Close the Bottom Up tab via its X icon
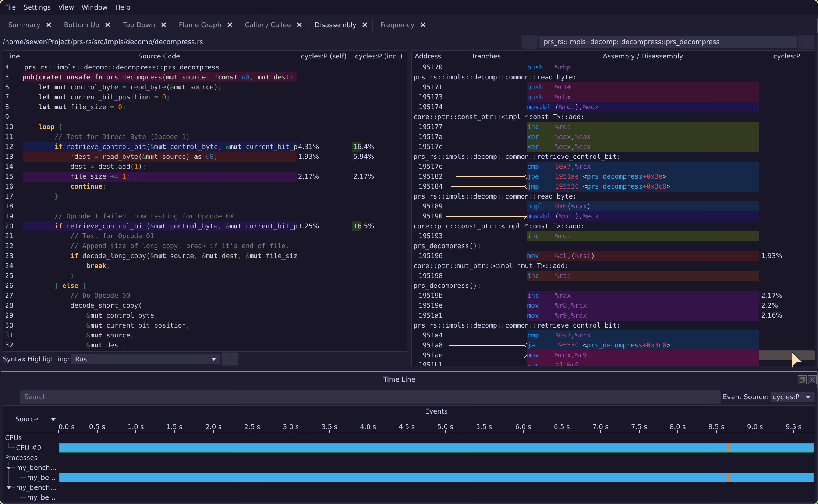This screenshot has width=818, height=504. [107, 25]
